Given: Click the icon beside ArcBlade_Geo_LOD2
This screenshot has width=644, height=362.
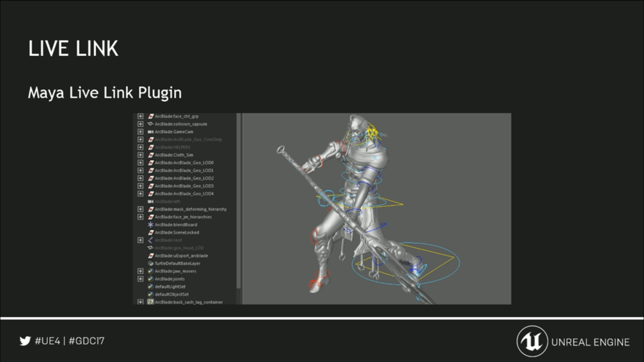Looking at the screenshot, I should coord(151,178).
